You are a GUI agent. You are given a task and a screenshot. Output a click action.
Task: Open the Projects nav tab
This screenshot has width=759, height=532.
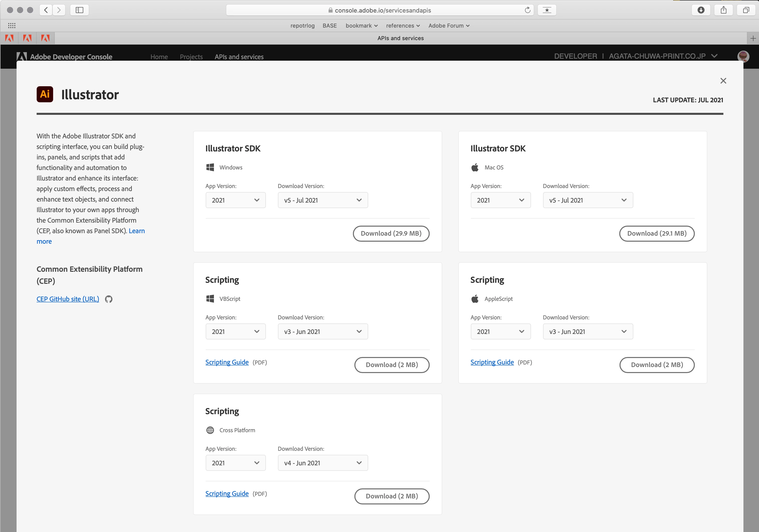point(191,57)
